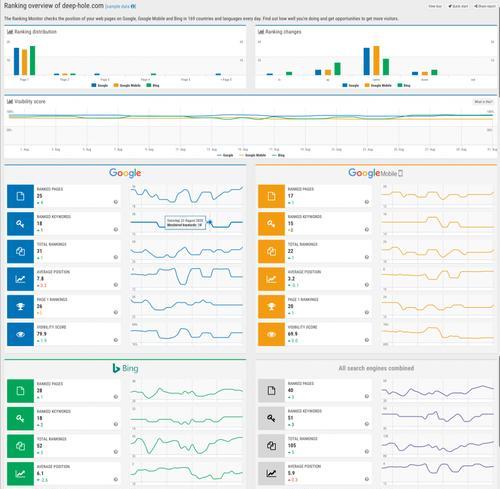Screen dimensions: 500x489
Task: Click the orange Ranked Pages icon under Google Mobile
Action: 271,196
